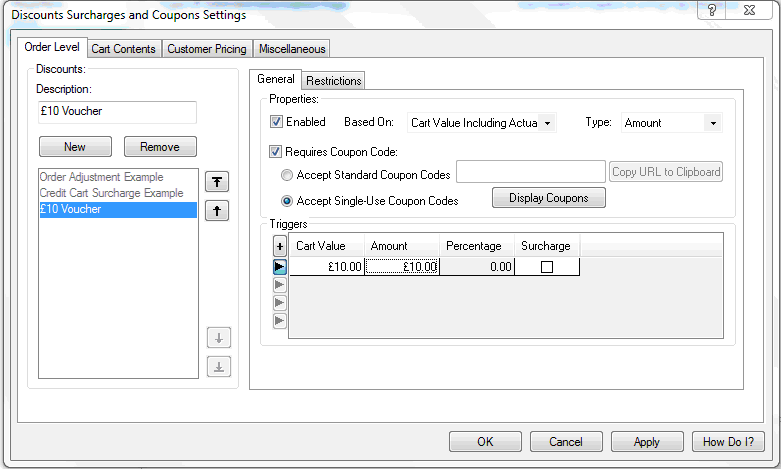Click the move-up arrow button
Screen dimensions: 781x469
pos(218,210)
